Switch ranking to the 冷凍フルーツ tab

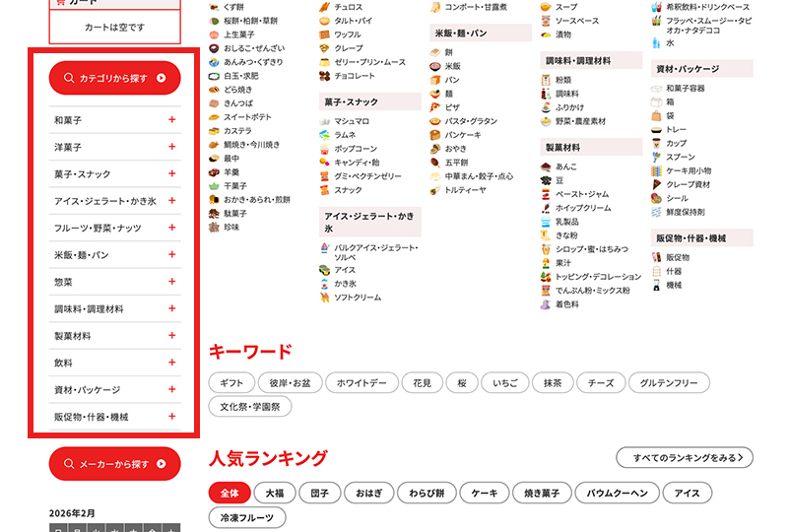(x=247, y=517)
